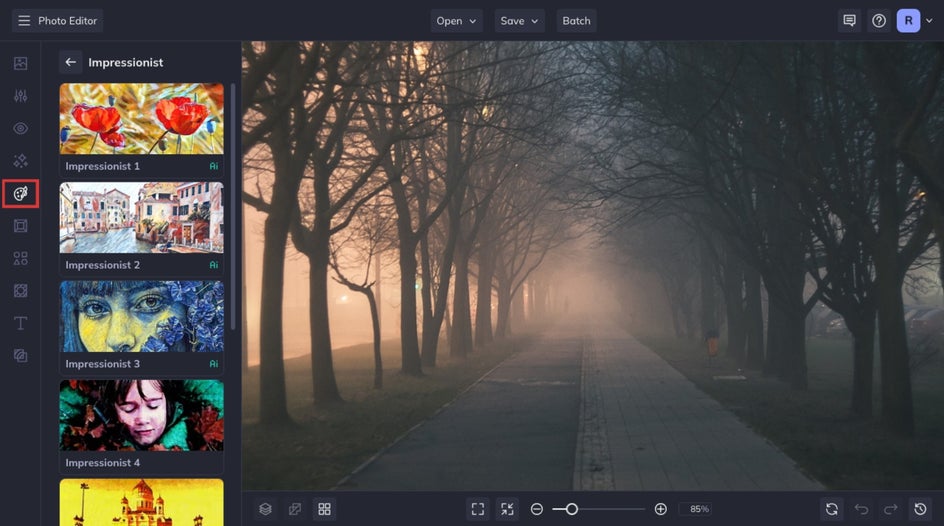Open the Edit adjustments sliders icon
The image size is (944, 526).
pyautogui.click(x=20, y=96)
